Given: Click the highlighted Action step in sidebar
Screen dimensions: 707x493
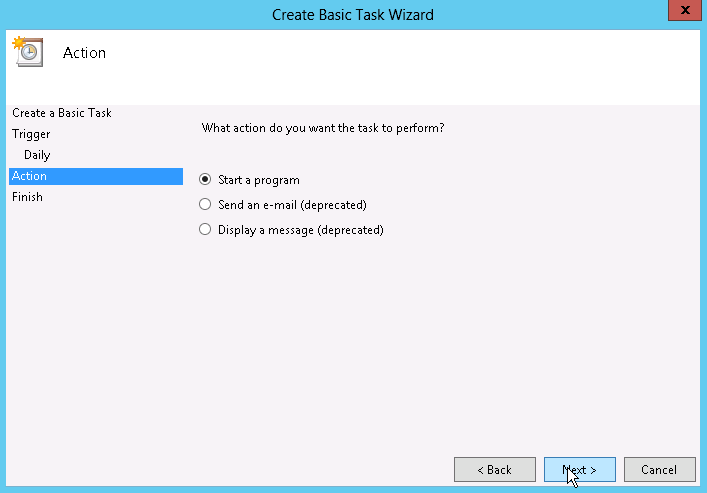Looking at the screenshot, I should click(30, 176).
